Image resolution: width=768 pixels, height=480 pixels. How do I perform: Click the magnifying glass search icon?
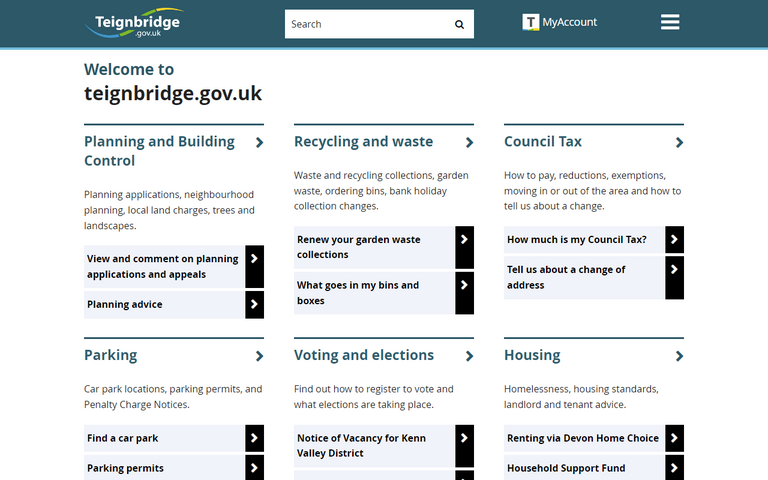(x=459, y=24)
